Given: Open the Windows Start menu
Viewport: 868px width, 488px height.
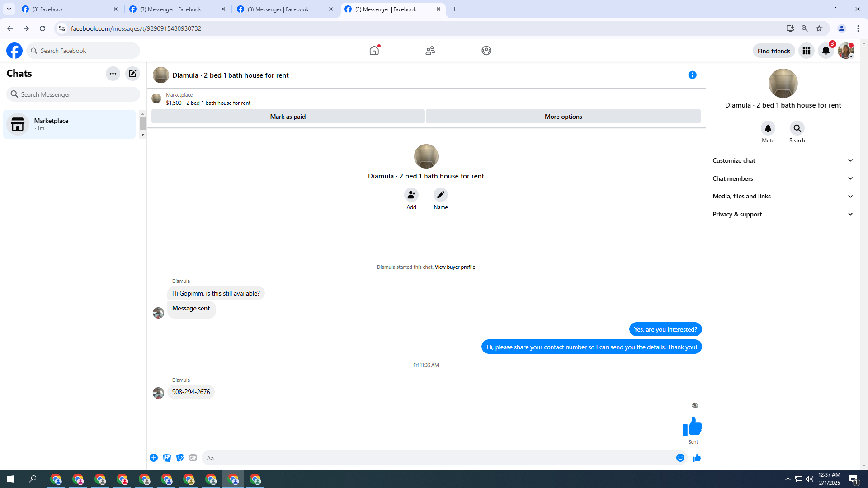Looking at the screenshot, I should [11, 479].
